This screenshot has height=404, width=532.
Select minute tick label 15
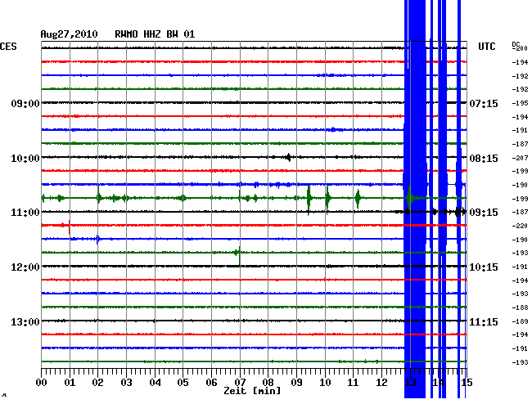pyautogui.click(x=467, y=383)
